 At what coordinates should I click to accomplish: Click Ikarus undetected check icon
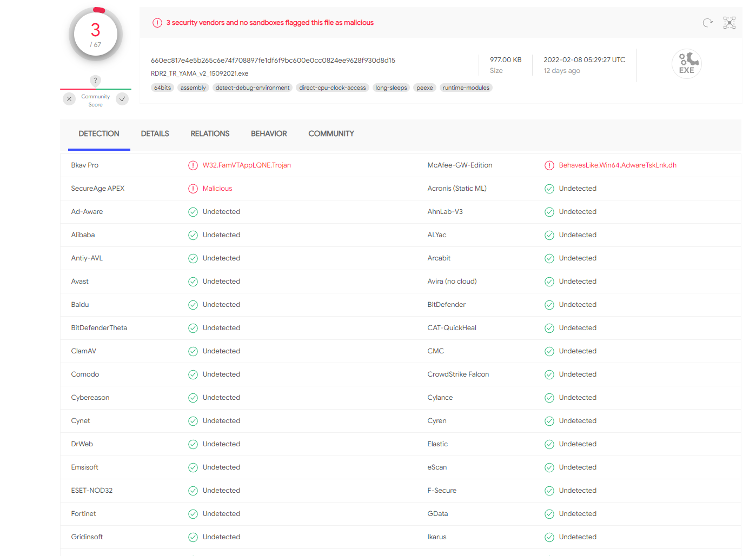tap(549, 537)
